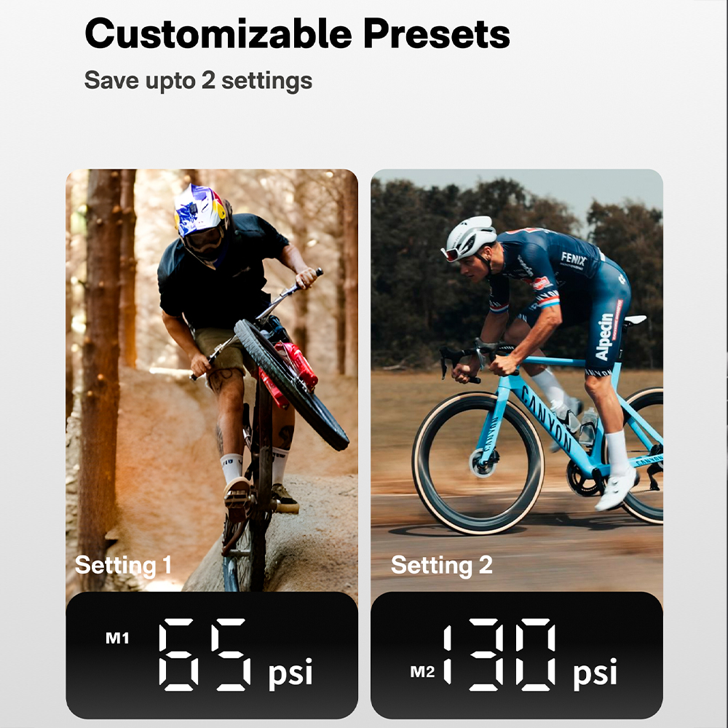Click the CANYON logo on bike frame

point(546,419)
